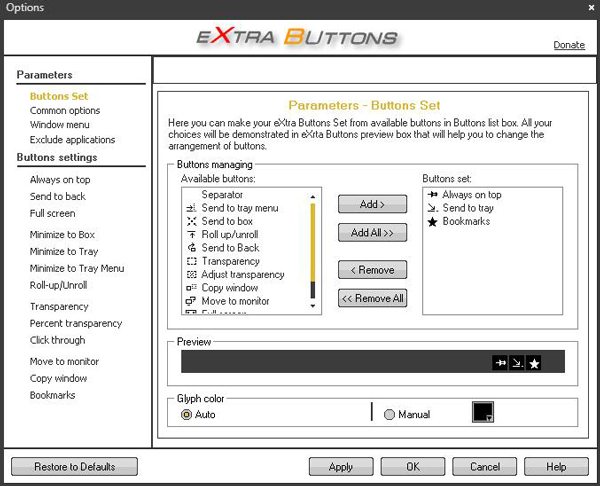This screenshot has height=486, width=600.
Task: Click Restore to Defaults
Action: coord(74,466)
